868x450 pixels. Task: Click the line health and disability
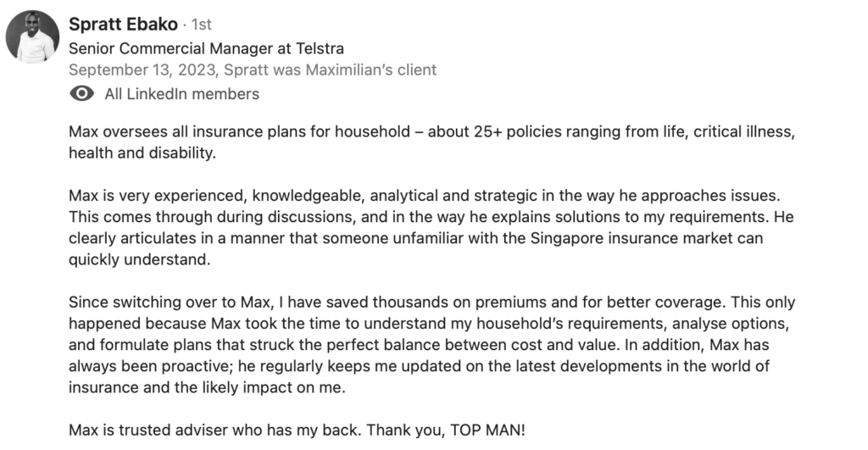pyautogui.click(x=142, y=153)
